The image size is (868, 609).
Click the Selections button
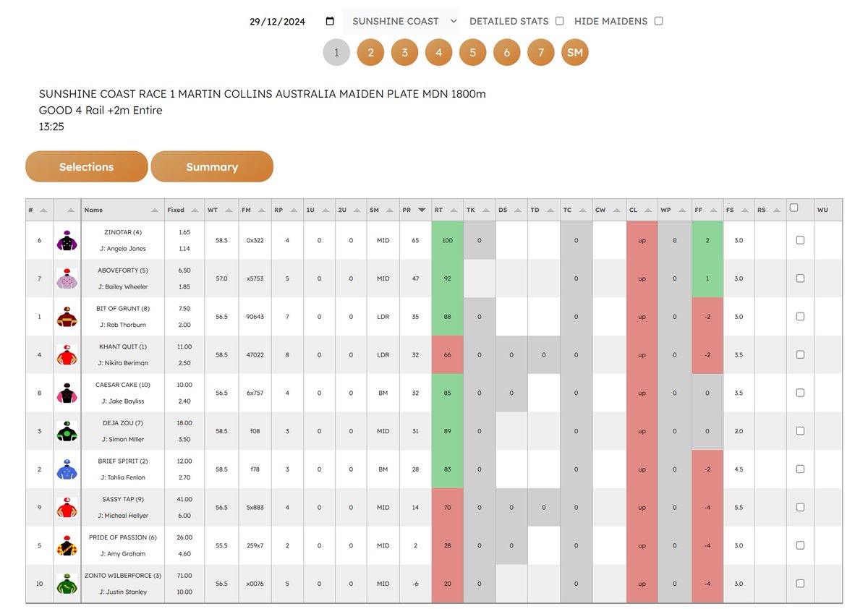click(86, 166)
